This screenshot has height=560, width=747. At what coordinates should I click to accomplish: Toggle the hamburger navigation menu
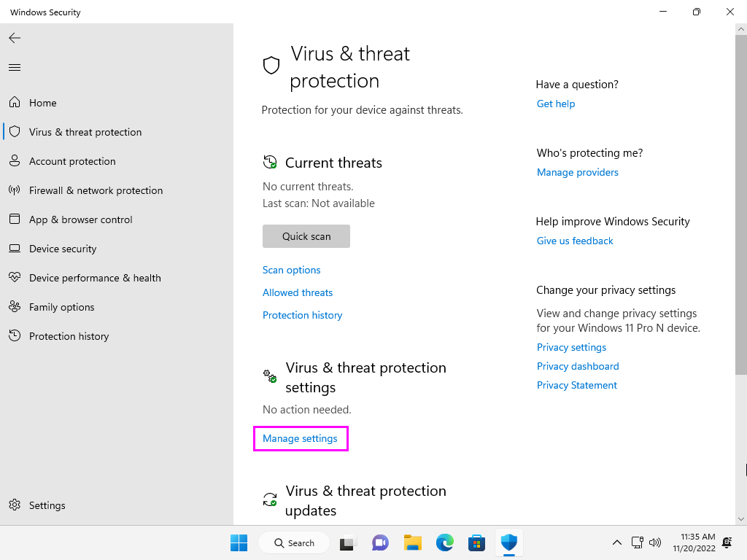(15, 68)
